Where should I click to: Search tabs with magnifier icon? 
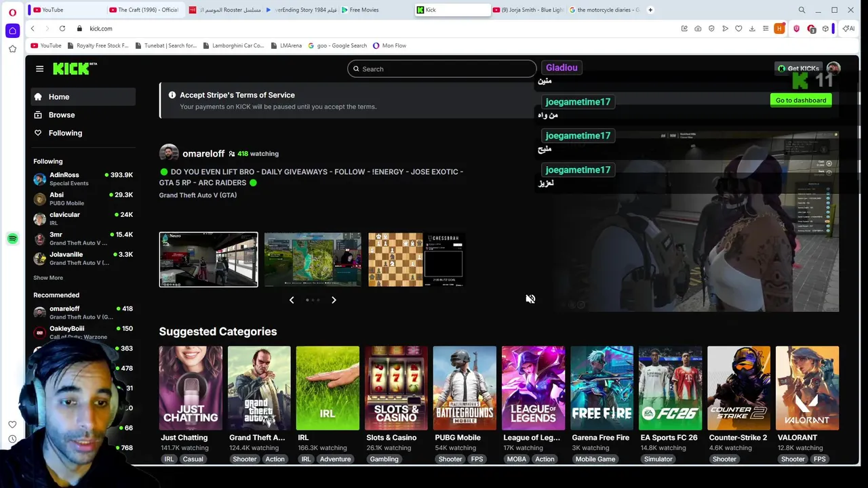(x=802, y=9)
